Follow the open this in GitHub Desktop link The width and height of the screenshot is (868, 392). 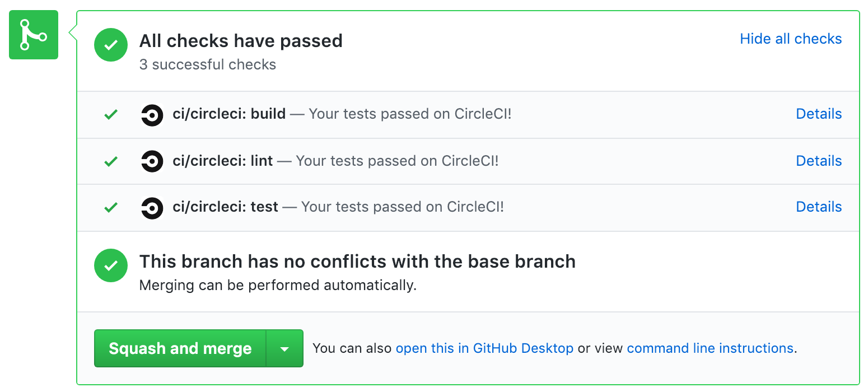point(484,348)
